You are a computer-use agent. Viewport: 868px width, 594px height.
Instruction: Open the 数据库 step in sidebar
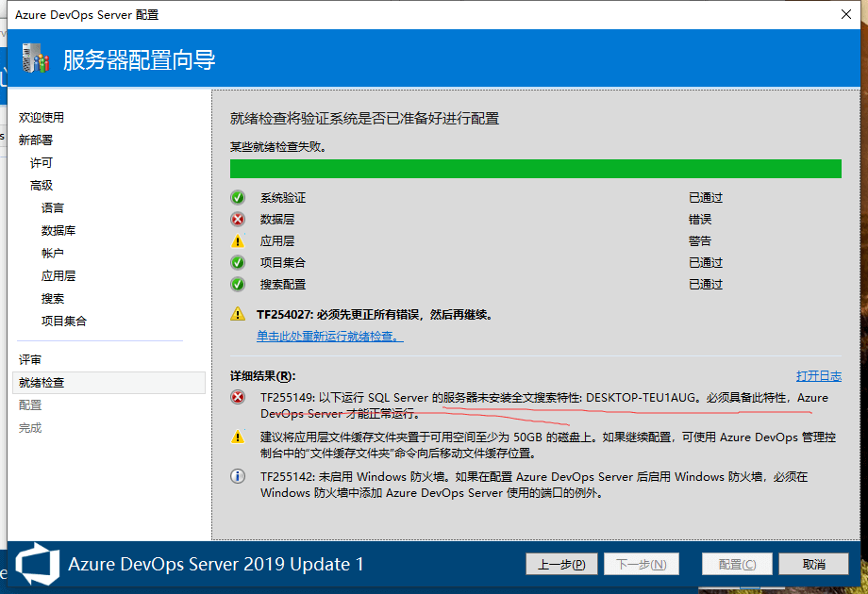pos(58,231)
